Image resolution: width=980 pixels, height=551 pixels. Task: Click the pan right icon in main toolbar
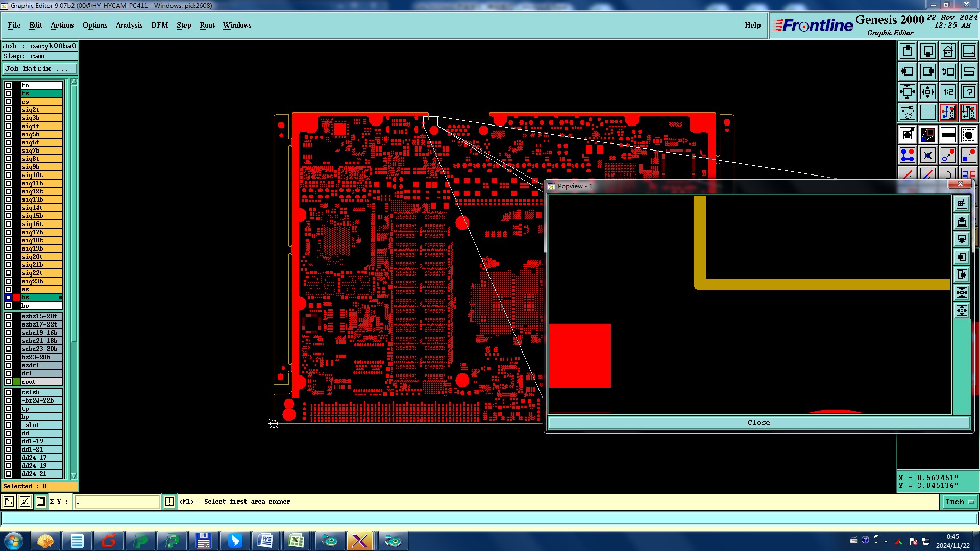(x=928, y=71)
